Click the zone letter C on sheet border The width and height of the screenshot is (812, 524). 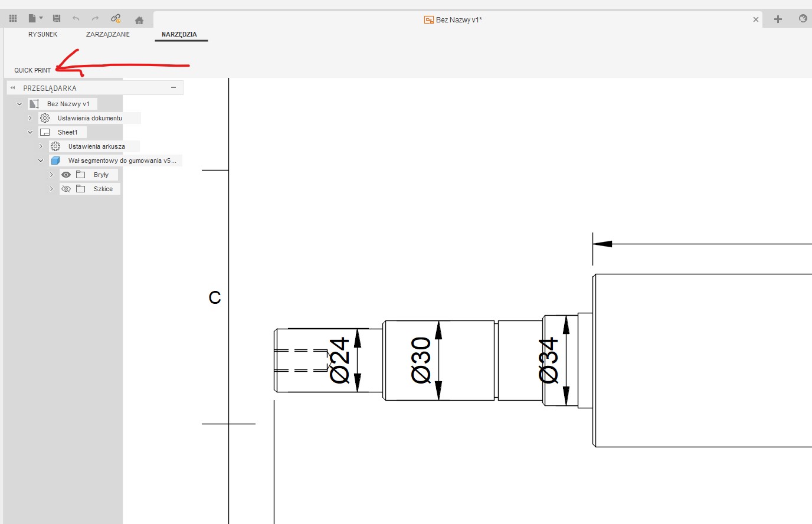(x=215, y=297)
